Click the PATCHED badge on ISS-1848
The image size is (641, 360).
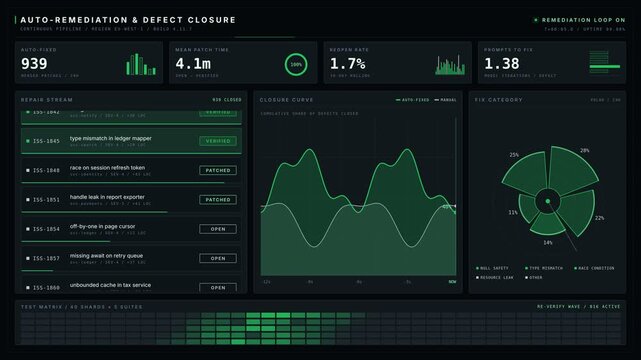218,170
